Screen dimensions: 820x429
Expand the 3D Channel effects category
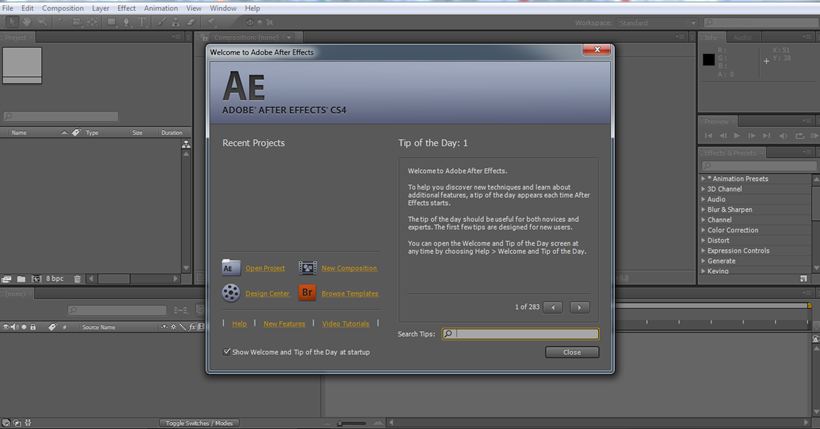(703, 189)
